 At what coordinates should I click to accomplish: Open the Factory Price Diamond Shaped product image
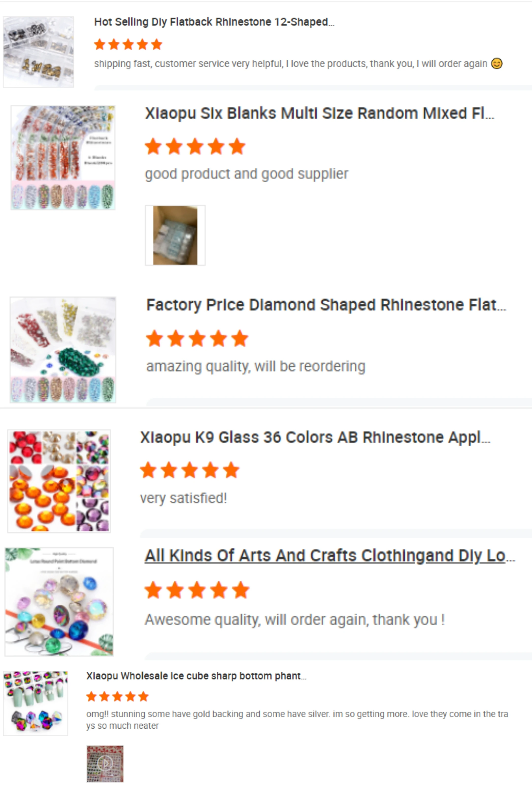pos(63,350)
